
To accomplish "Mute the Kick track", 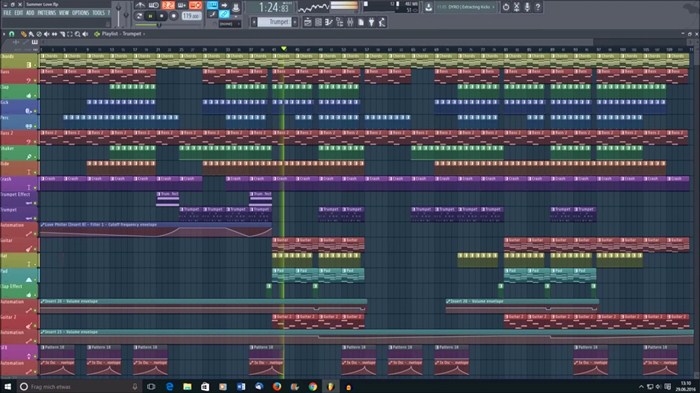I will click(x=35, y=111).
